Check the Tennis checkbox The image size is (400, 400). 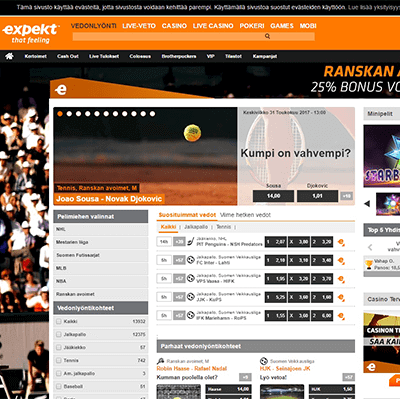pyautogui.click(x=59, y=360)
